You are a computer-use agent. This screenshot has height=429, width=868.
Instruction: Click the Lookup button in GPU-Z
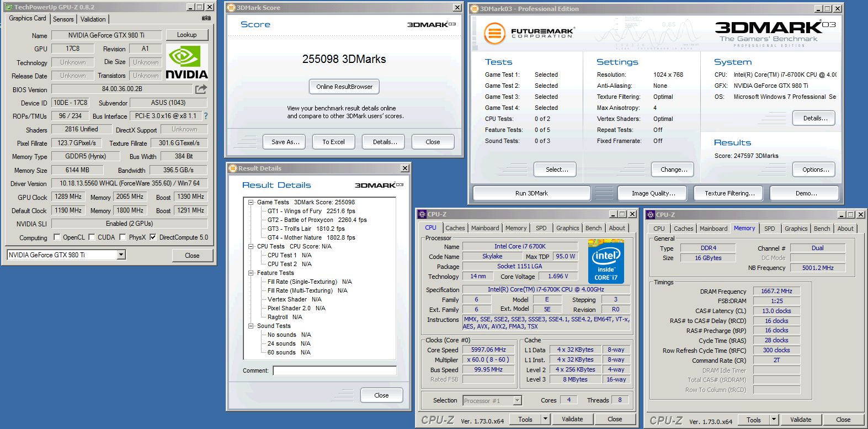coord(187,35)
